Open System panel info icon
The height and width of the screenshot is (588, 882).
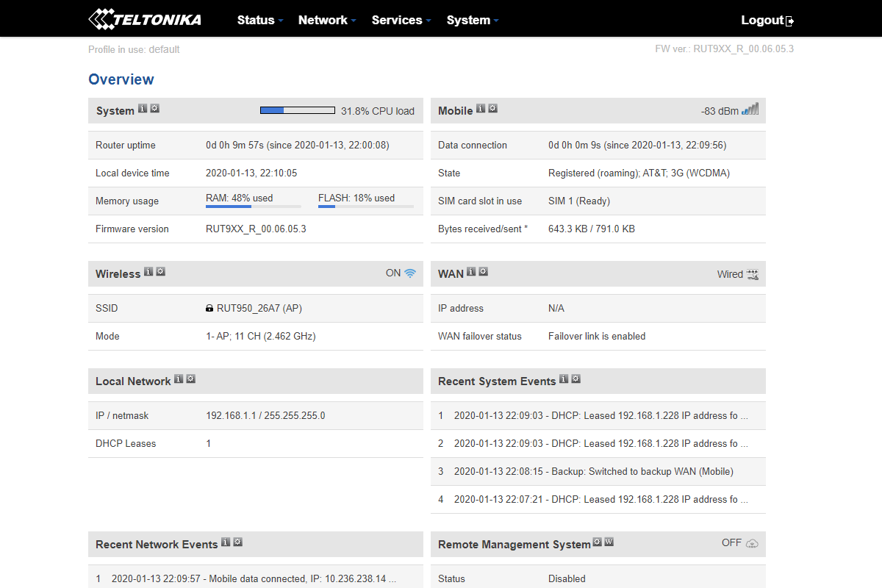coord(143,109)
